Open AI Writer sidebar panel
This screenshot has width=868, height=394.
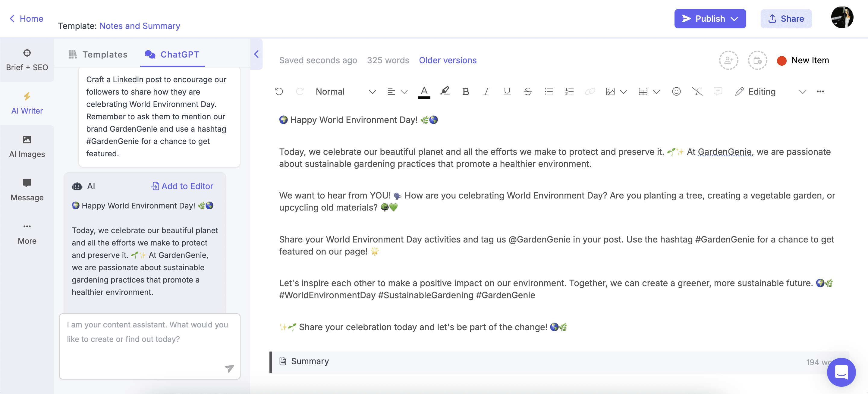click(x=27, y=103)
